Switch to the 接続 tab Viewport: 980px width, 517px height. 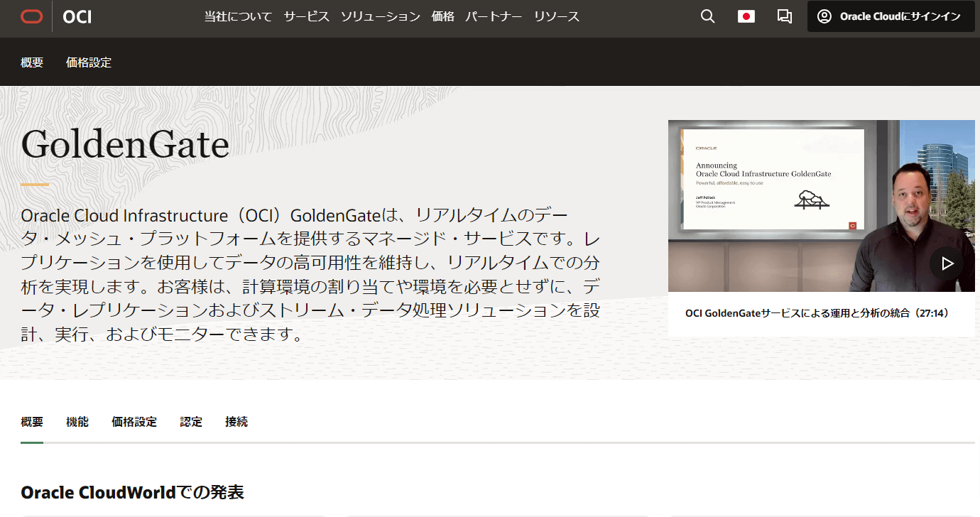[x=236, y=422]
